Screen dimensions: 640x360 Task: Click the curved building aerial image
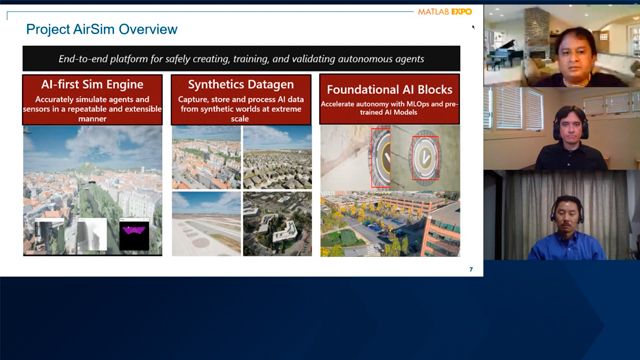(277, 224)
